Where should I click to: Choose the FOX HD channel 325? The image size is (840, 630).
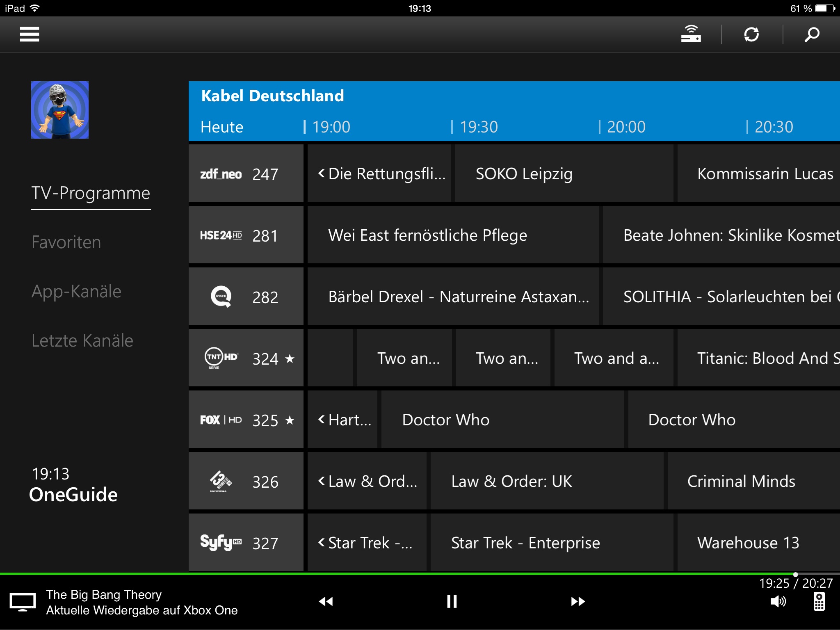(x=246, y=420)
